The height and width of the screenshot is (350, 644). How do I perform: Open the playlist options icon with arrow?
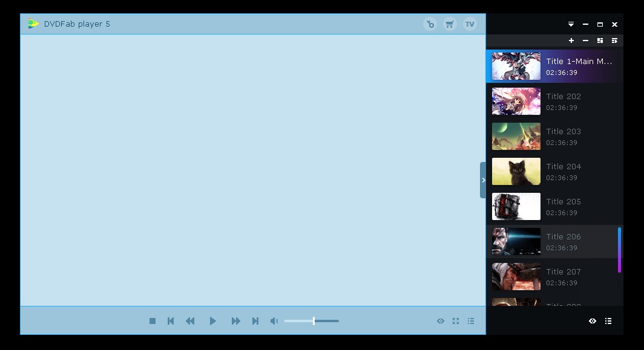(x=614, y=41)
